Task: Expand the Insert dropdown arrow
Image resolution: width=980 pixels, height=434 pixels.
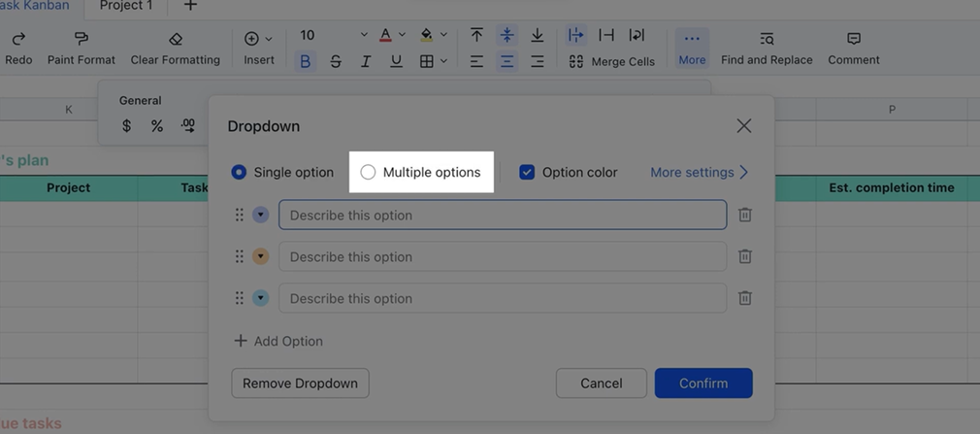Action: pos(269,39)
